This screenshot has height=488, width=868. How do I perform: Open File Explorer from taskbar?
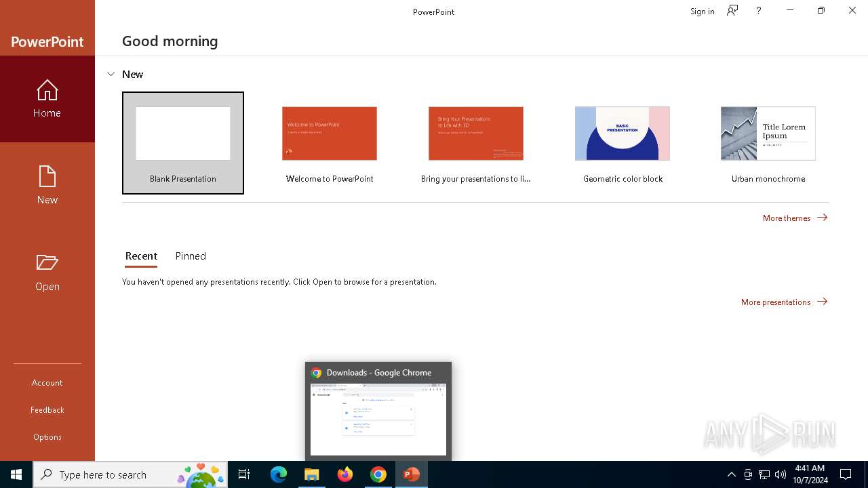[312, 474]
